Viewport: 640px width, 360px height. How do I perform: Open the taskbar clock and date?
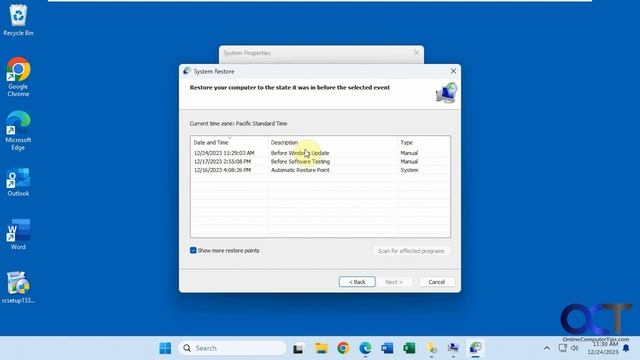pyautogui.click(x=603, y=348)
